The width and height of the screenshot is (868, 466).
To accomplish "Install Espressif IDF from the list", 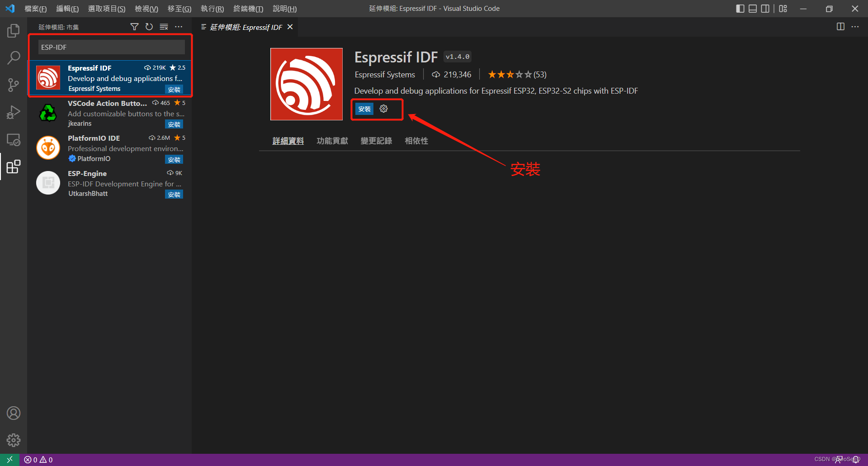I will click(x=174, y=90).
